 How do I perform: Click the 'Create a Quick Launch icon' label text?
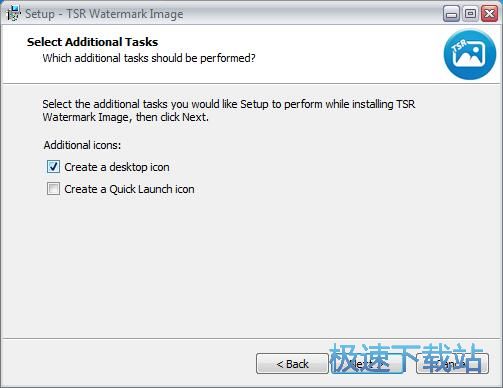129,189
